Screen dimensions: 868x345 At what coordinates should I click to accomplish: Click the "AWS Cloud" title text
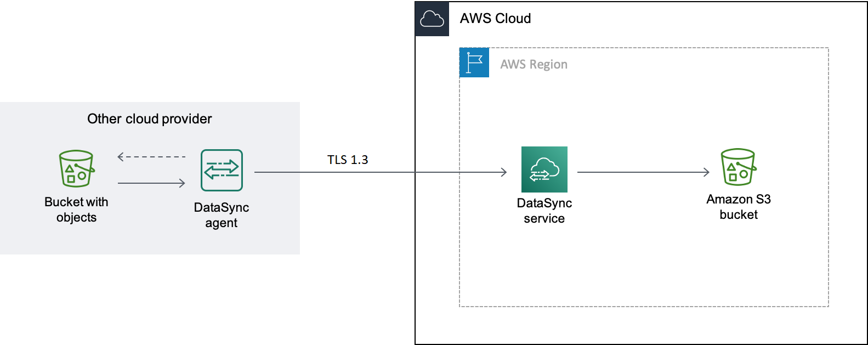pyautogui.click(x=495, y=19)
